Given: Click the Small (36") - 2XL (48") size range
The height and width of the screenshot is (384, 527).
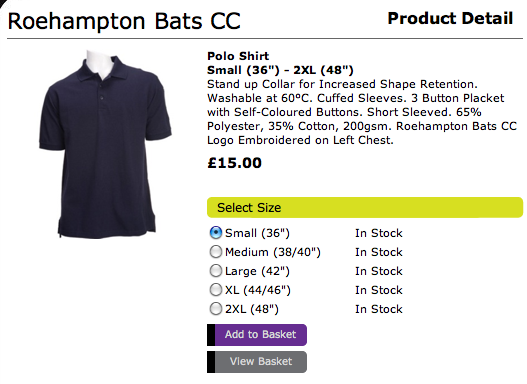Looking at the screenshot, I should tap(280, 70).
